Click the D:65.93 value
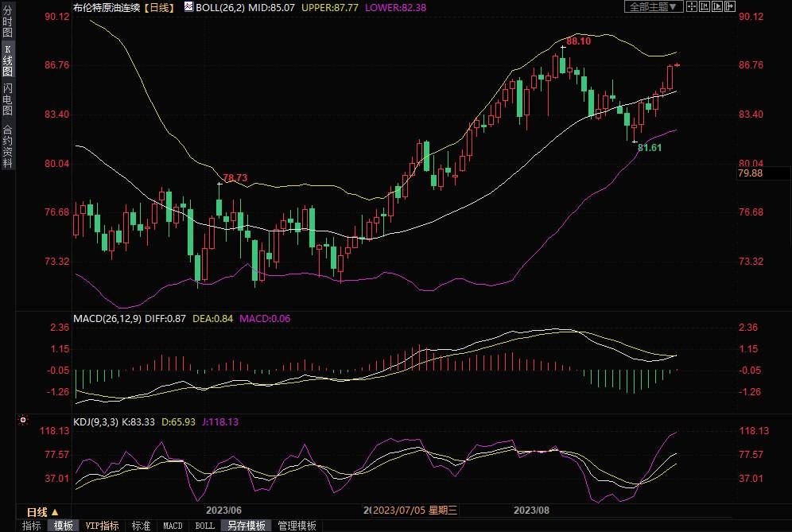This screenshot has height=532, width=792. [178, 421]
